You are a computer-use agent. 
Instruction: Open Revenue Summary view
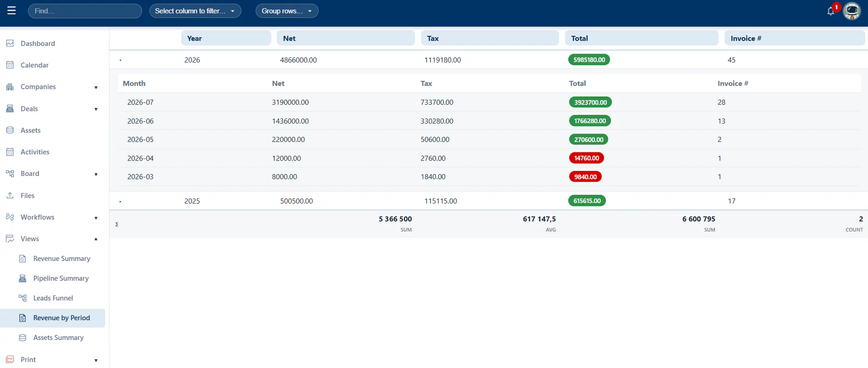click(62, 258)
